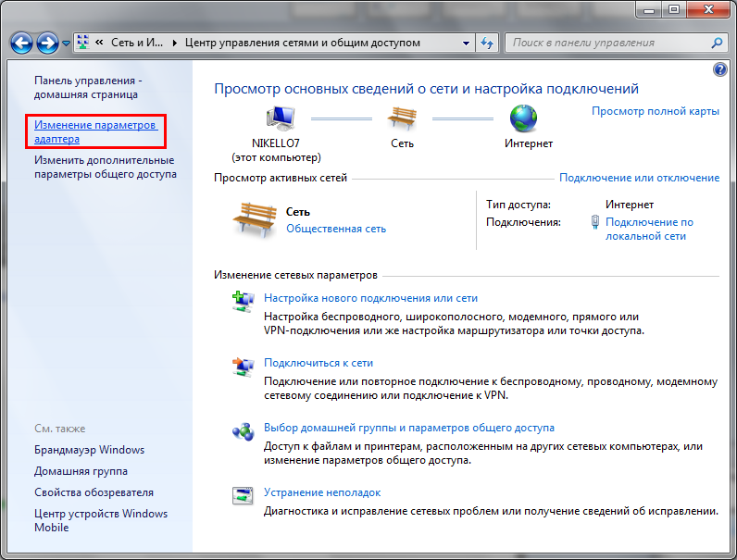Viewport: 737px width, 560px height.
Task: Open 'Изменение параметров адаптера' link
Action: click(95, 132)
